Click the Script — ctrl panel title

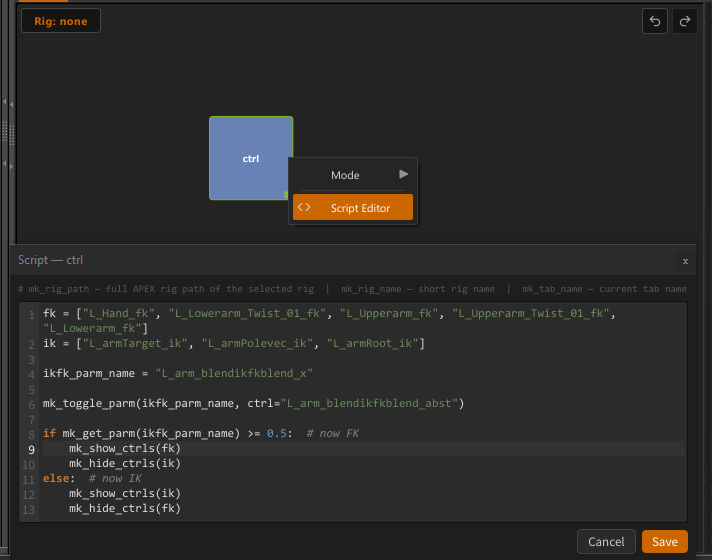click(x=50, y=260)
